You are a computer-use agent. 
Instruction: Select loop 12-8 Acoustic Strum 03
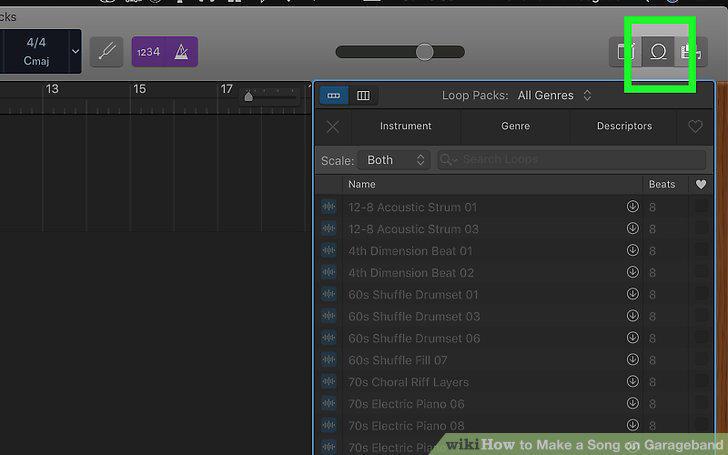point(413,229)
